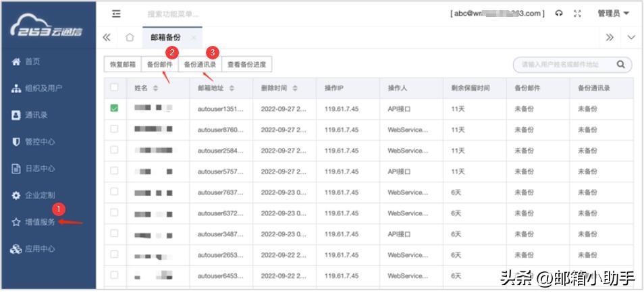Click the 组织及用户 hierarchy icon in the sidebar
644x295 pixels.
click(16, 88)
